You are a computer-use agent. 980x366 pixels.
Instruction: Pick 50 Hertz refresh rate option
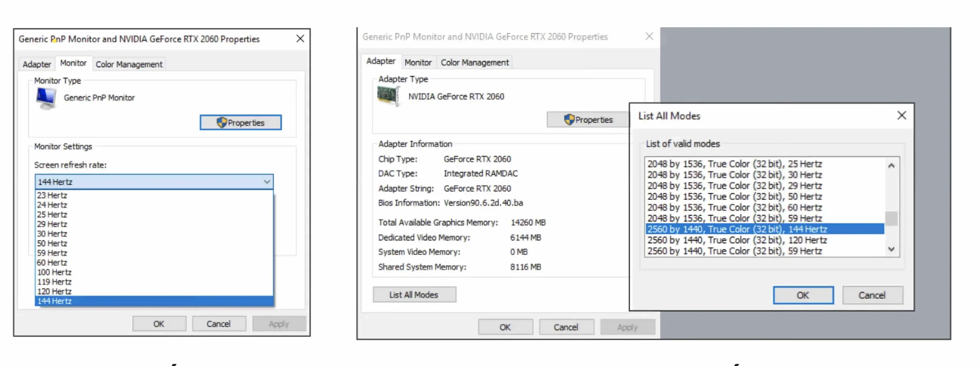[154, 243]
